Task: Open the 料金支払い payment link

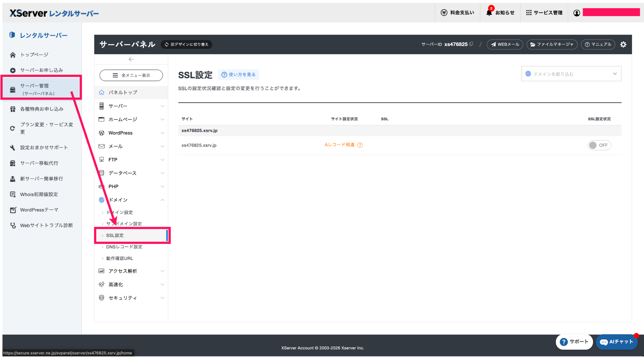Action: (x=457, y=13)
